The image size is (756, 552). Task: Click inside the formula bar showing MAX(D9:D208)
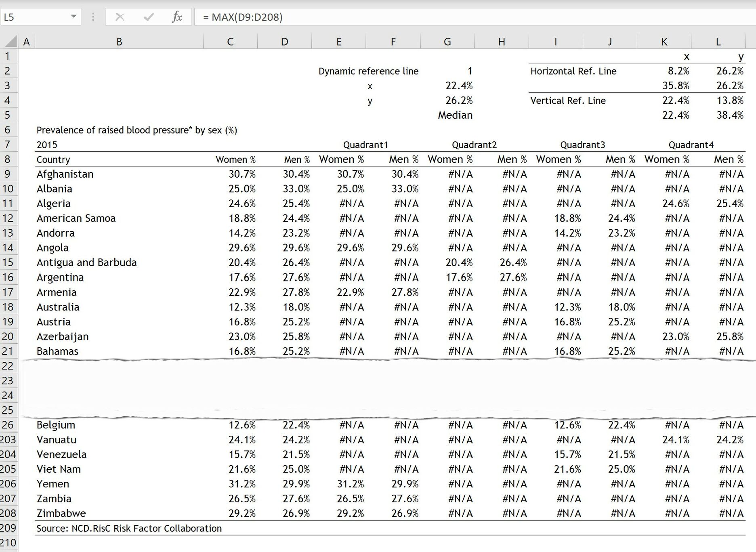click(242, 17)
